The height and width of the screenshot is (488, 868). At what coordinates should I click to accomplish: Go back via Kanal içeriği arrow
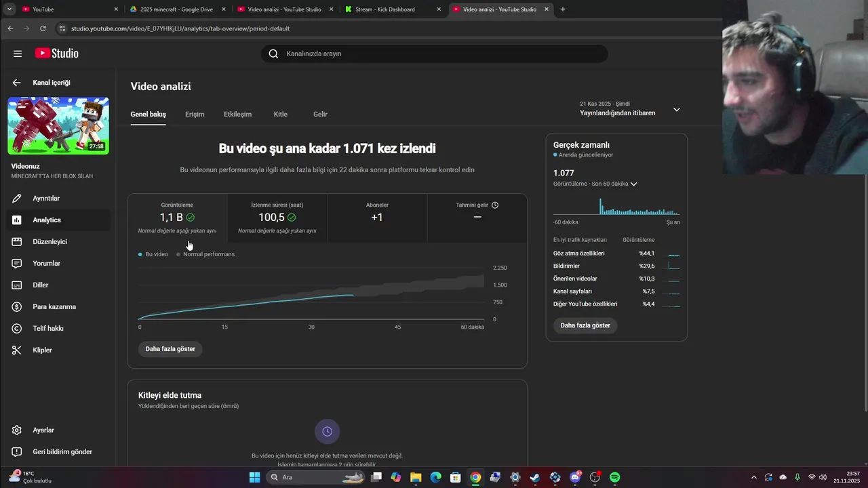click(16, 83)
